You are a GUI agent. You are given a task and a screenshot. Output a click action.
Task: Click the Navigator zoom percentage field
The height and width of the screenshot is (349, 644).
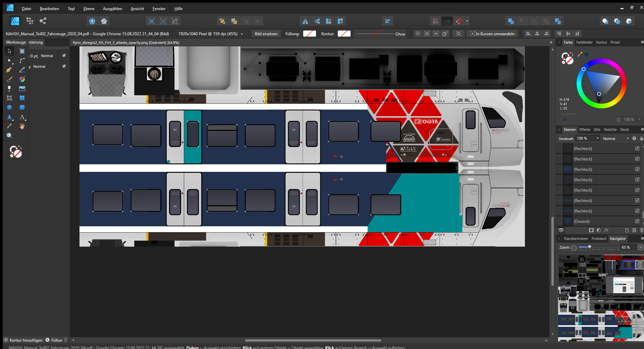(628, 247)
